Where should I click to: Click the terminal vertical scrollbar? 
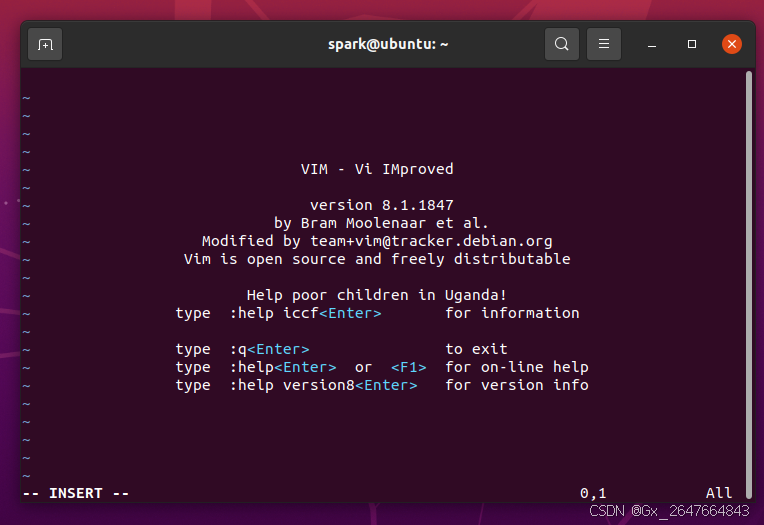[x=749, y=285]
